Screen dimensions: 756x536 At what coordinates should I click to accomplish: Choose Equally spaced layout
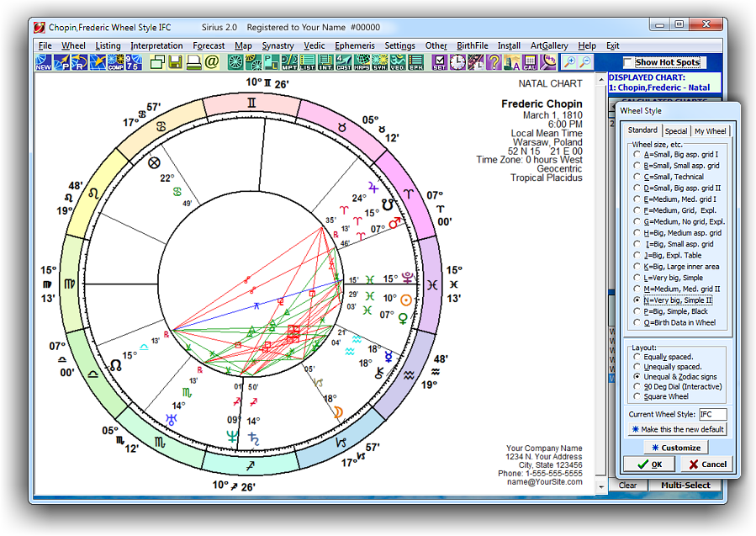point(664,357)
